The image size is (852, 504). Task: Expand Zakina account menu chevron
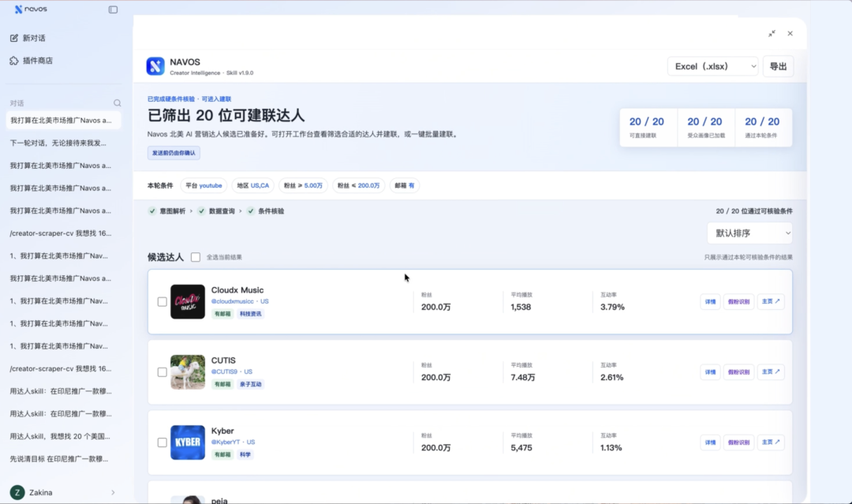click(x=113, y=493)
